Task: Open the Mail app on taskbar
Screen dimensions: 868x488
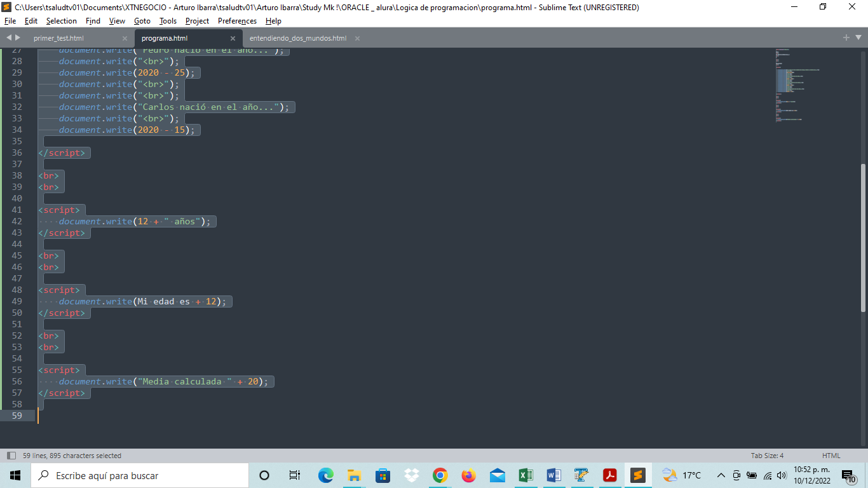Action: (x=497, y=475)
